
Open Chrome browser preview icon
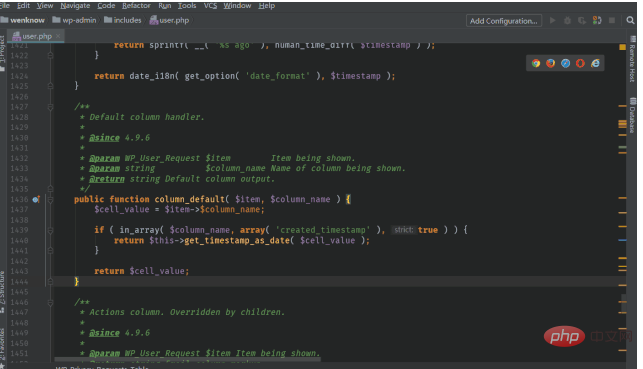536,63
